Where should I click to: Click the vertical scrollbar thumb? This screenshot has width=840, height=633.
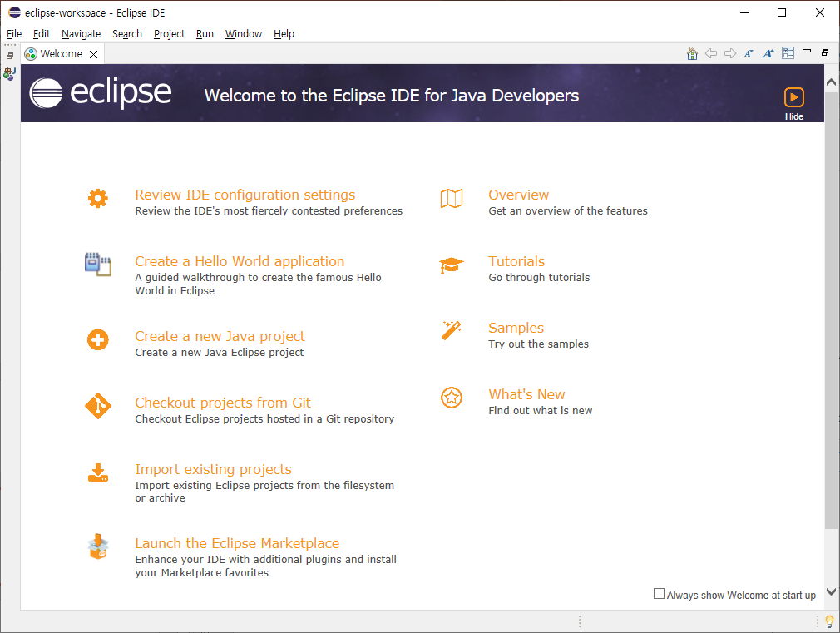[831, 309]
